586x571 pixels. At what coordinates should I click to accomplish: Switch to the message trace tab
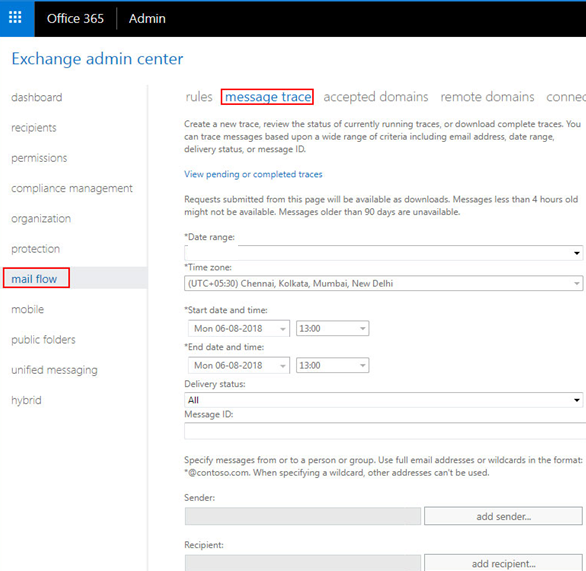click(x=268, y=97)
